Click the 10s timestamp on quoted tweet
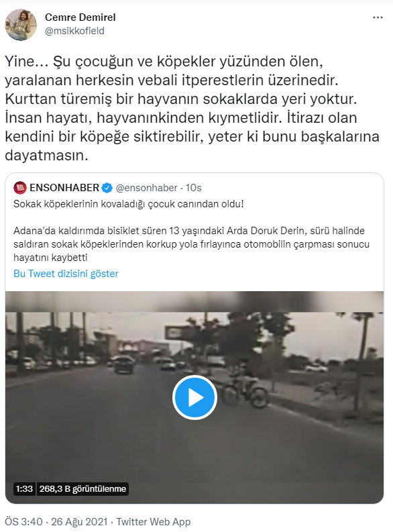The image size is (393, 532). [x=194, y=188]
